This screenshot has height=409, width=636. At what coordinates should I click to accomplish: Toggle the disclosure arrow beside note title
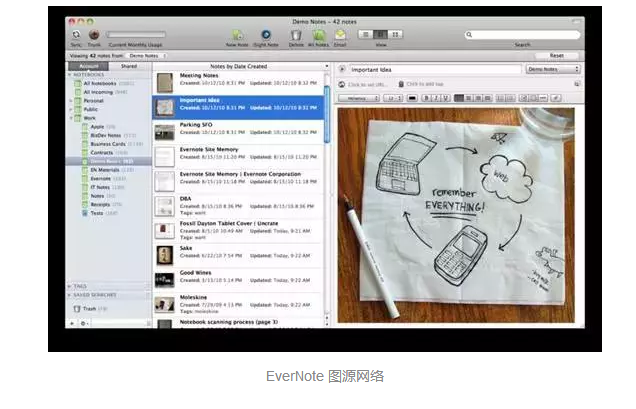click(x=342, y=69)
